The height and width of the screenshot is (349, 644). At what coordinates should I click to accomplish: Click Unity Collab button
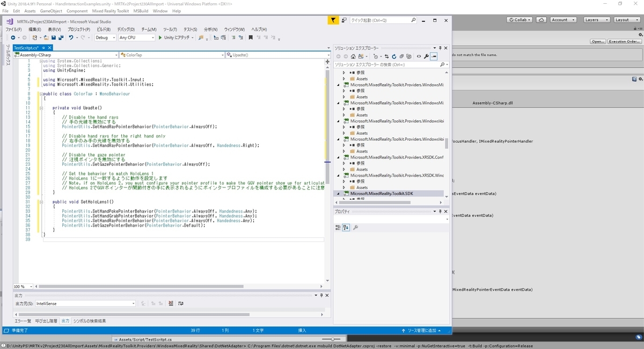(x=521, y=20)
